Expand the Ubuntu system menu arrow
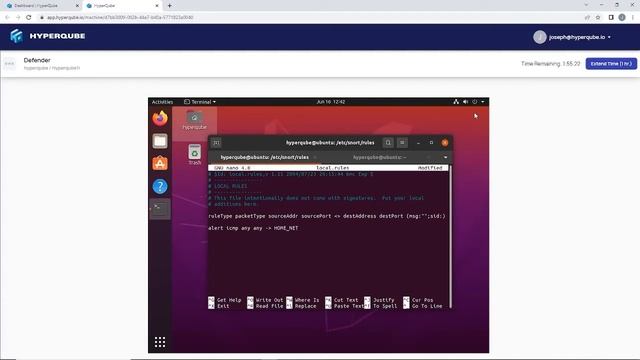This screenshot has height=360, width=640. [x=483, y=102]
